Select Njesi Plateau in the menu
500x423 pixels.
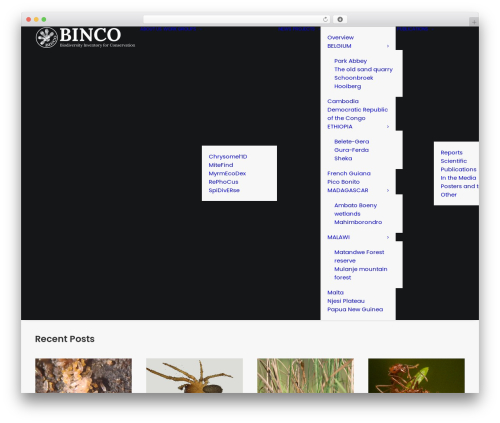click(x=346, y=301)
